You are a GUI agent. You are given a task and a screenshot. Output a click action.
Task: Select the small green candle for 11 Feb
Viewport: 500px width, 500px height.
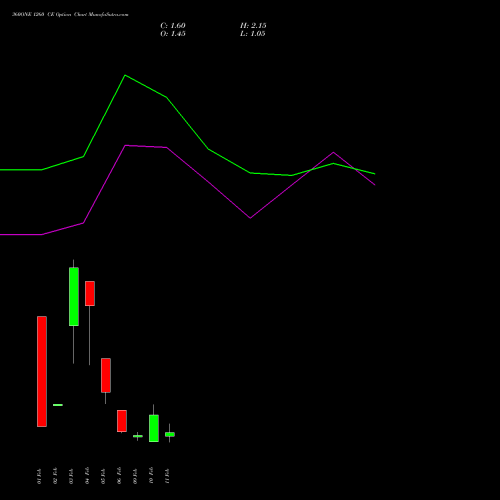[x=170, y=434]
